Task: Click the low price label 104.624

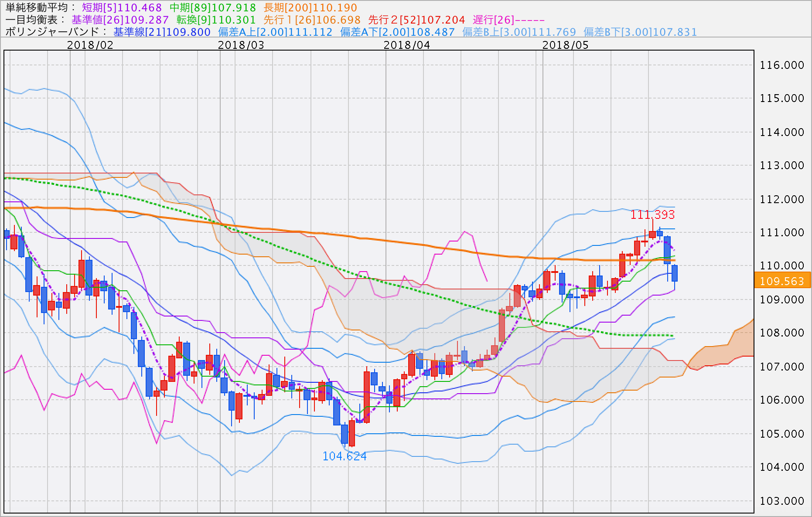Action: (x=345, y=456)
